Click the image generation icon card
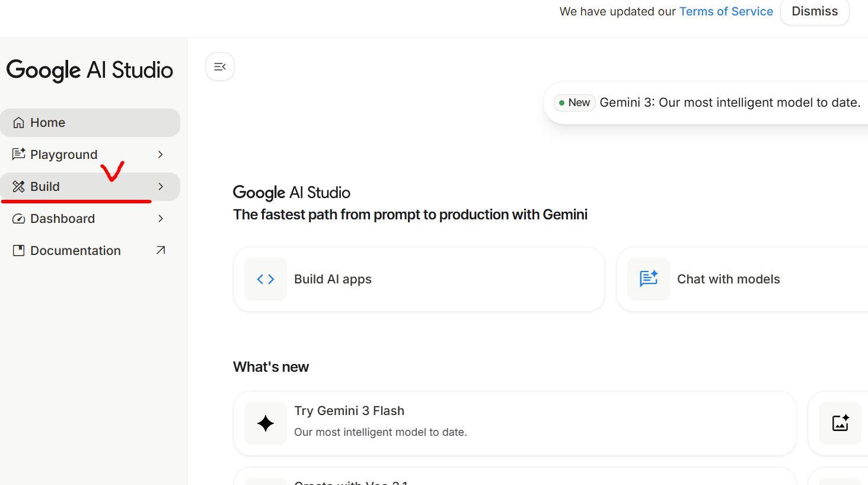868x485 pixels. 840,423
